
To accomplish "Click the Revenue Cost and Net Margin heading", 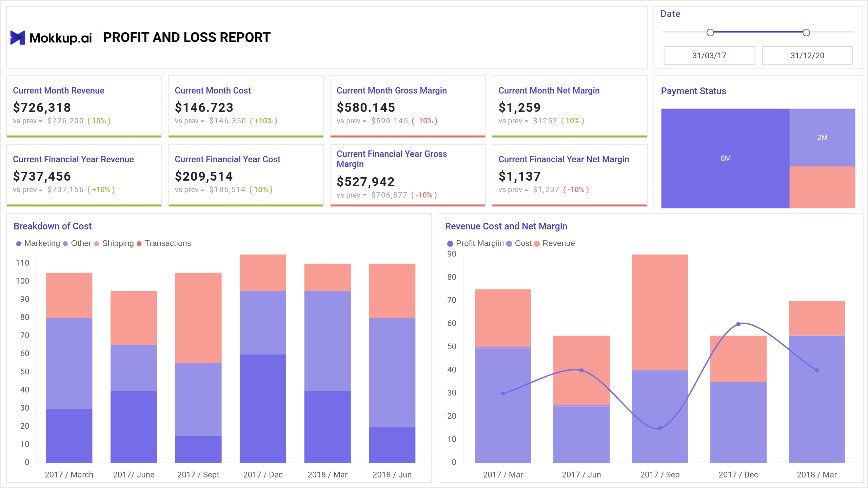I will pyautogui.click(x=506, y=226).
